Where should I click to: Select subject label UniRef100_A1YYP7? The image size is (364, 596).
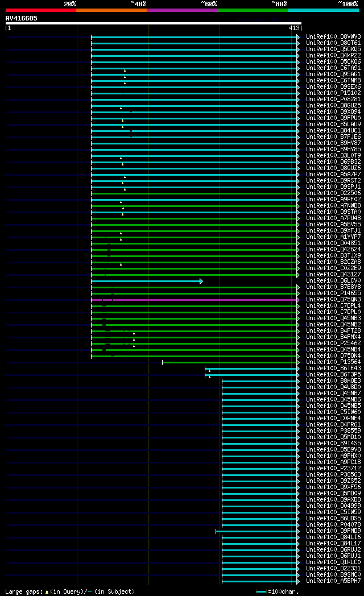click(333, 237)
